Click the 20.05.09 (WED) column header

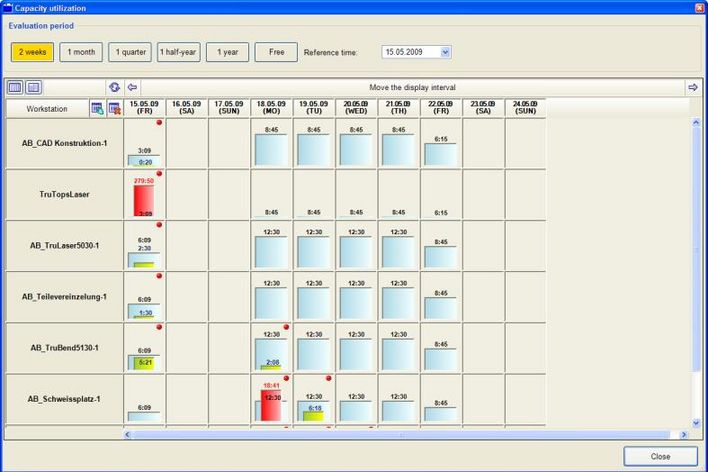[x=356, y=107]
